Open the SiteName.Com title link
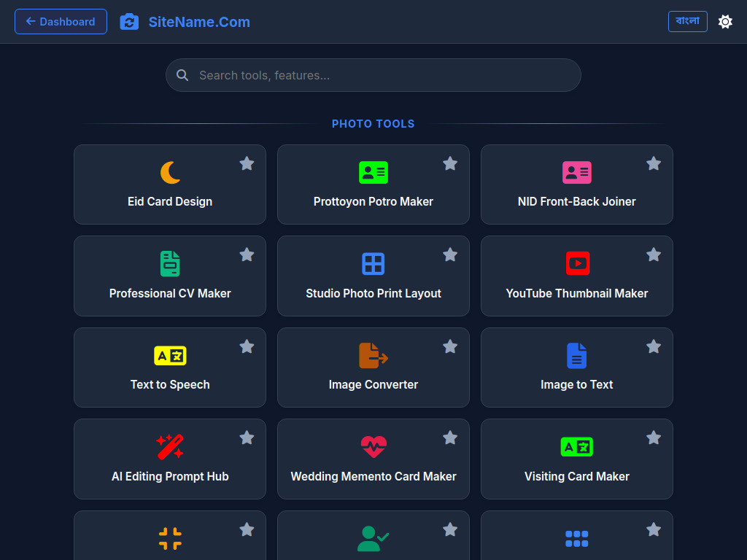 [199, 22]
